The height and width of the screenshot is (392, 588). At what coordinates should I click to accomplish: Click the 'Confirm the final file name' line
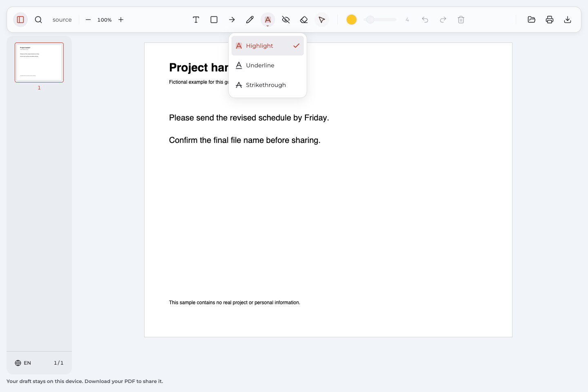click(245, 140)
